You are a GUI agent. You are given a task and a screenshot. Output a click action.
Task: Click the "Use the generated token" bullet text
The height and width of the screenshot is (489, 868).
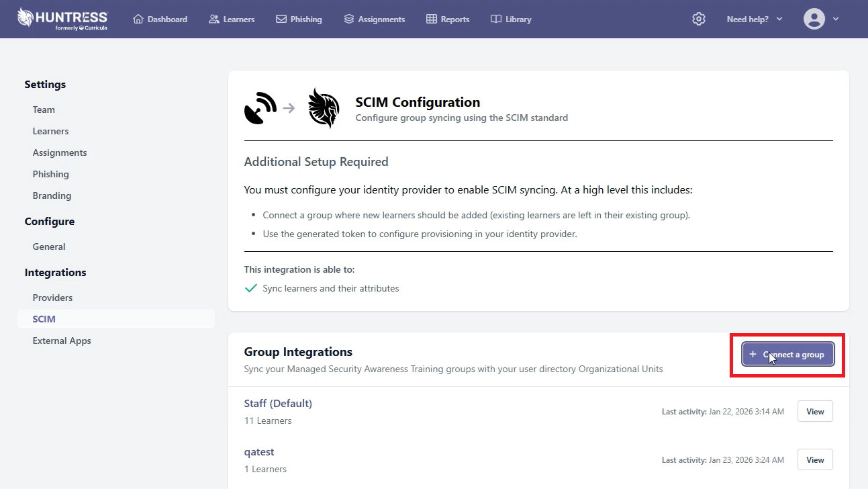420,234
